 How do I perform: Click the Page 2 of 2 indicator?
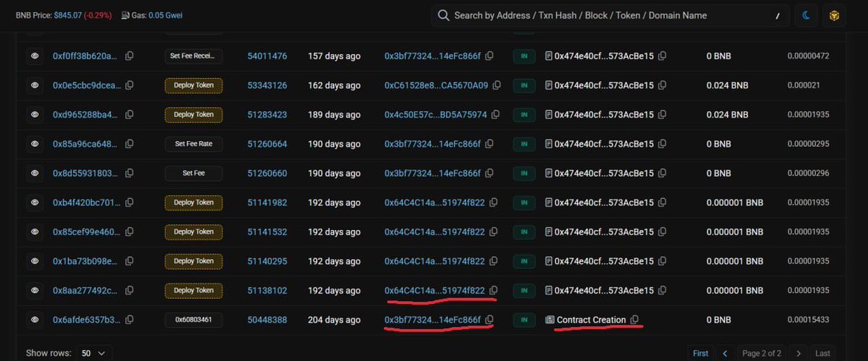[761, 353]
